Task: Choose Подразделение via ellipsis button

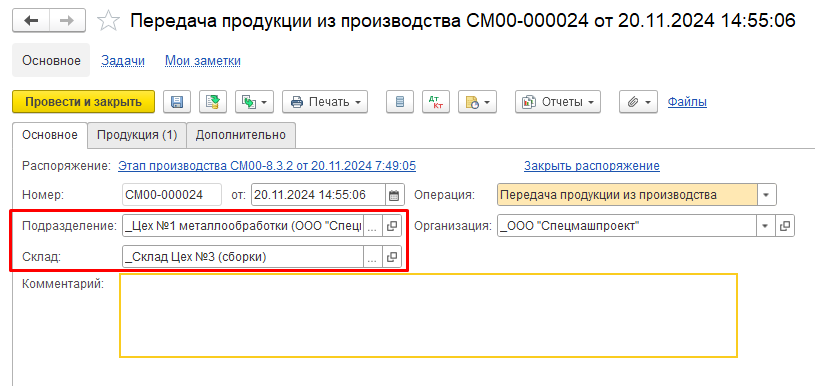Action: 373,226
